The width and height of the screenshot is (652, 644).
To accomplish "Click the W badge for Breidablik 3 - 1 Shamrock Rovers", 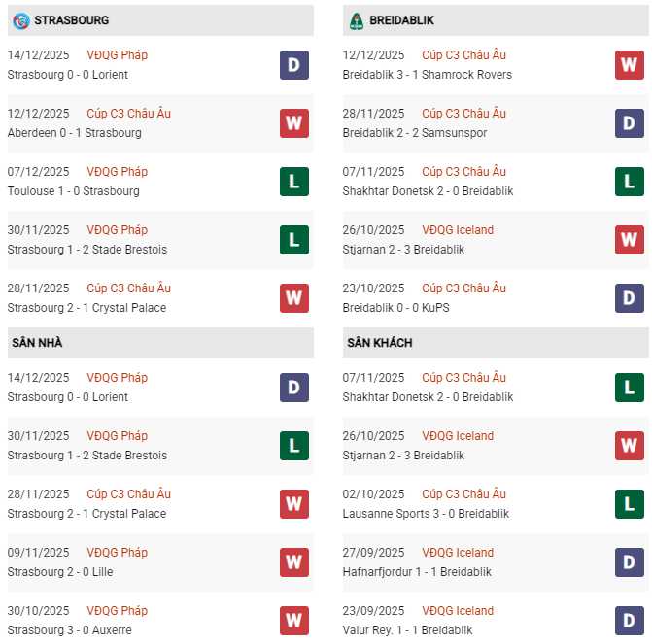I will pyautogui.click(x=630, y=65).
